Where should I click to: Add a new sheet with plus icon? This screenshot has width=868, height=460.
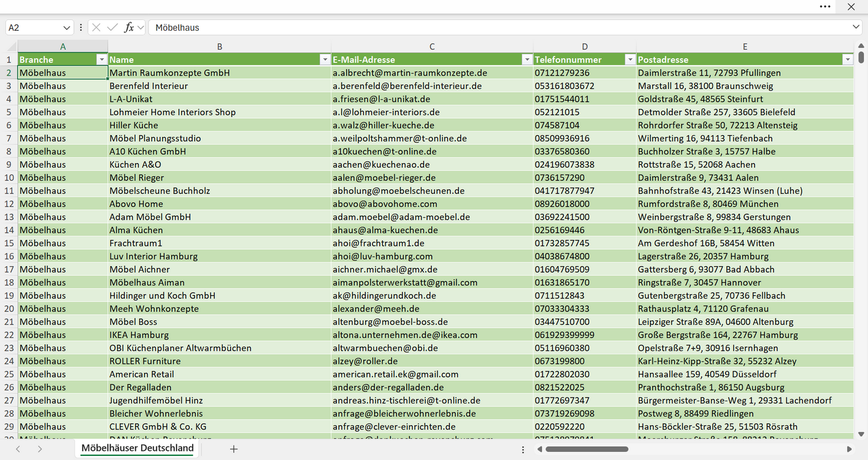click(234, 449)
